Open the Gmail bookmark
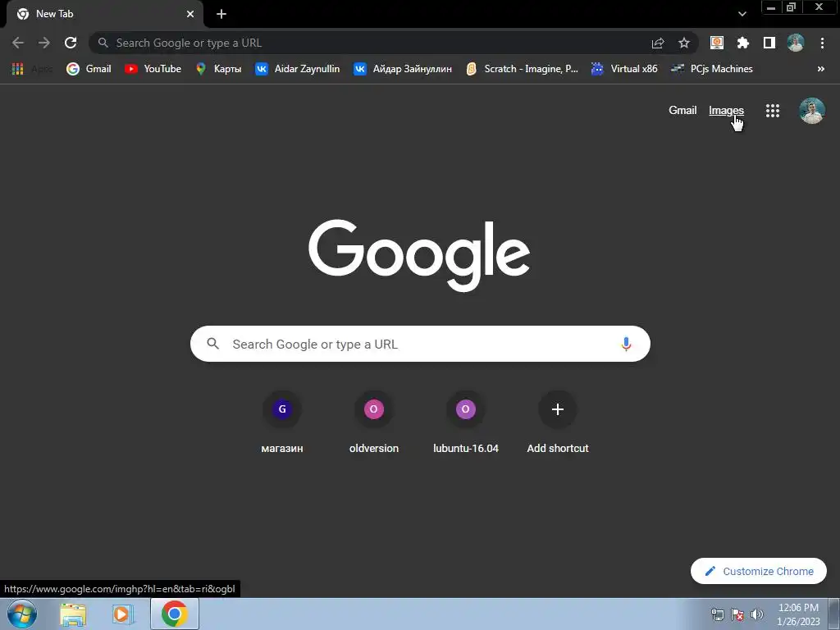Image resolution: width=840 pixels, height=630 pixels. (x=89, y=69)
